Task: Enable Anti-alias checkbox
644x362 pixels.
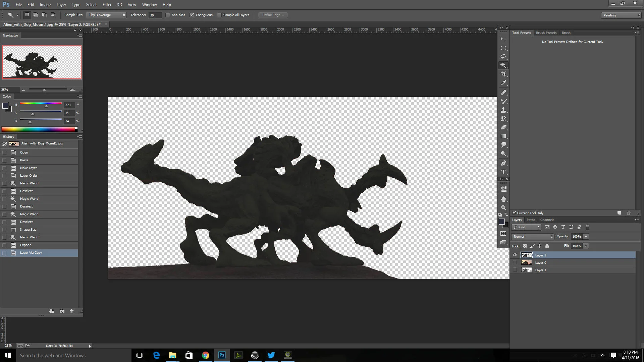Action: (x=168, y=15)
